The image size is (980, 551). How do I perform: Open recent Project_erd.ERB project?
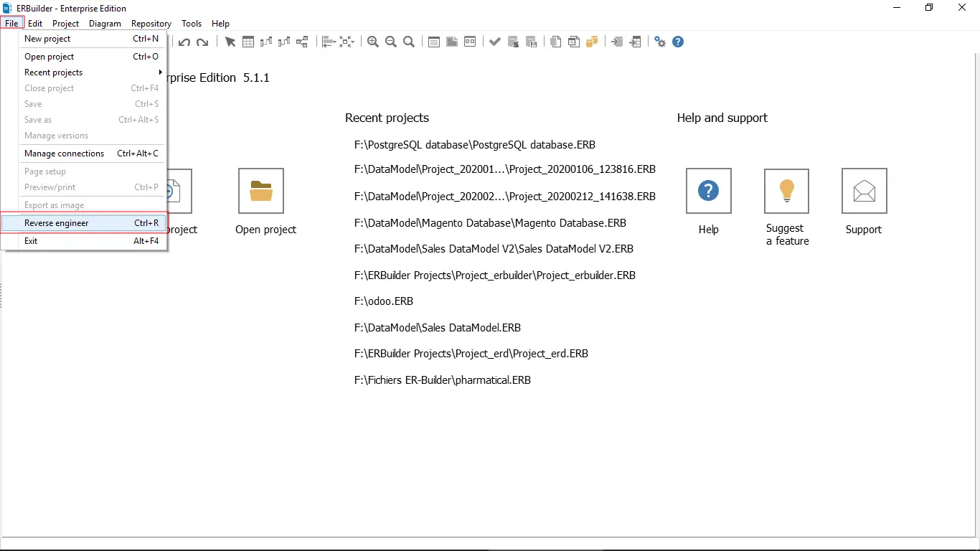[471, 354]
